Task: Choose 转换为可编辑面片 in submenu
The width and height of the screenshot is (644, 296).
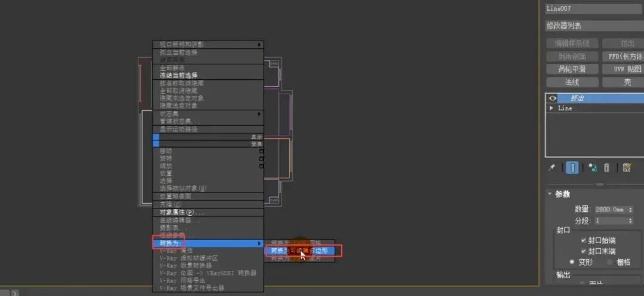Action: (300, 258)
